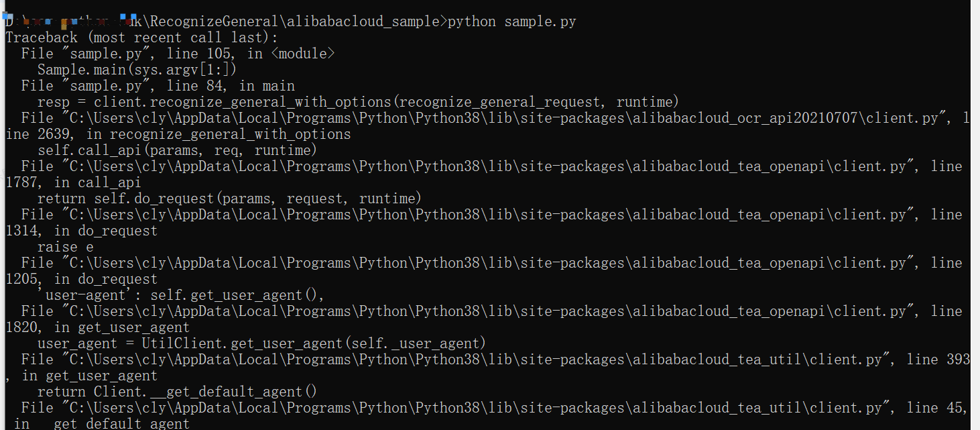
Task: Click 'return self.do_request(params, request, runtime)' line
Action: [x=229, y=199]
